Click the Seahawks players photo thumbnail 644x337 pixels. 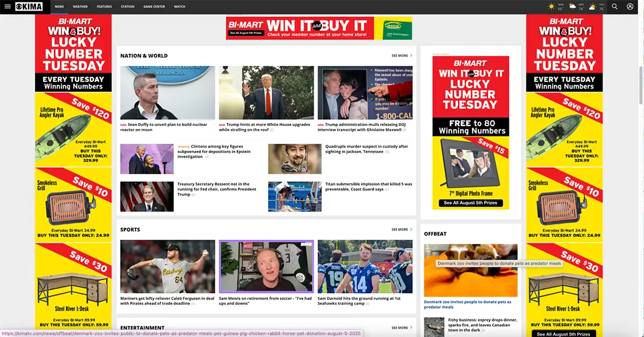365,266
